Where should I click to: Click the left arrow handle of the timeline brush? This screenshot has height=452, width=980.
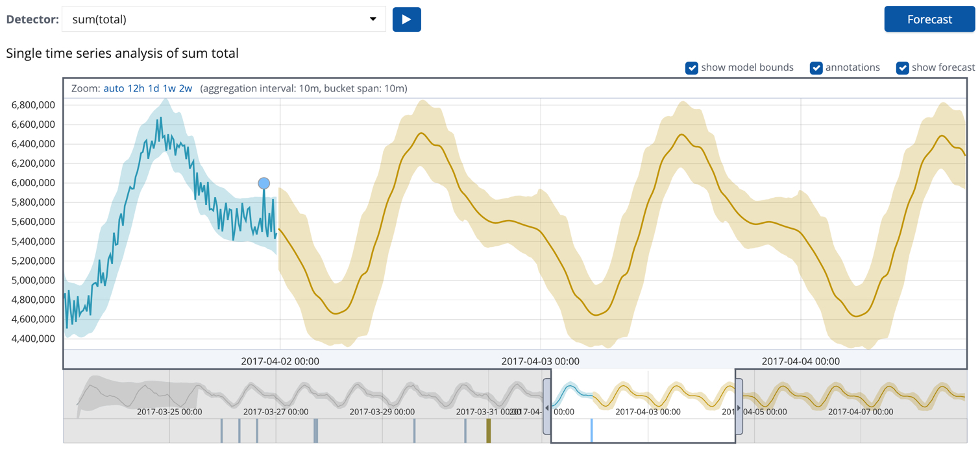coord(547,408)
